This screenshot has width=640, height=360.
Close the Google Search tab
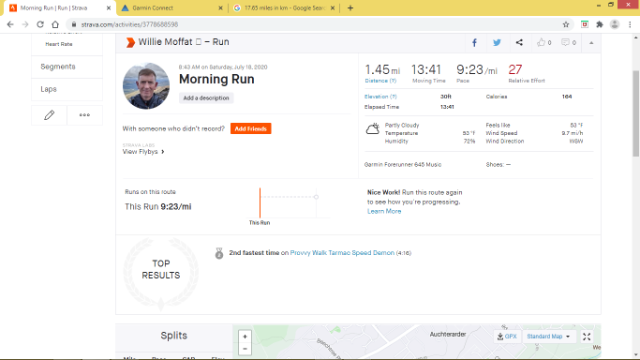[332, 8]
